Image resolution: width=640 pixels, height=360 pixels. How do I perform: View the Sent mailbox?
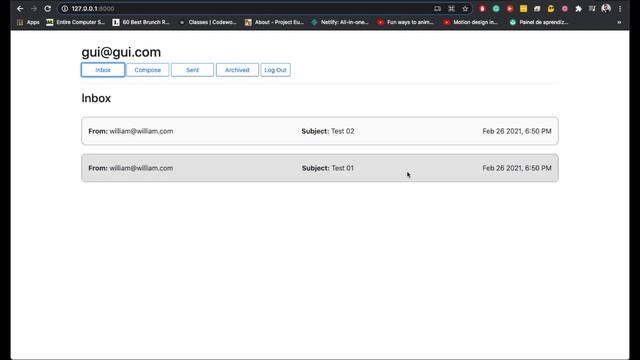(192, 70)
